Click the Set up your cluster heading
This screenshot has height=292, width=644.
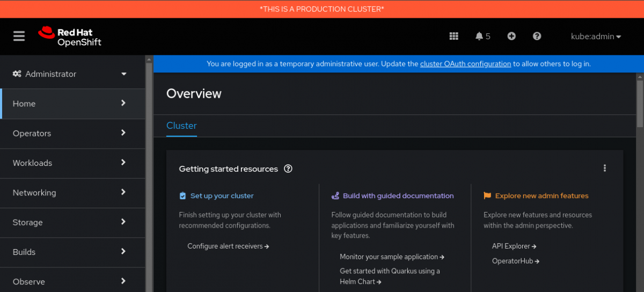click(x=222, y=196)
